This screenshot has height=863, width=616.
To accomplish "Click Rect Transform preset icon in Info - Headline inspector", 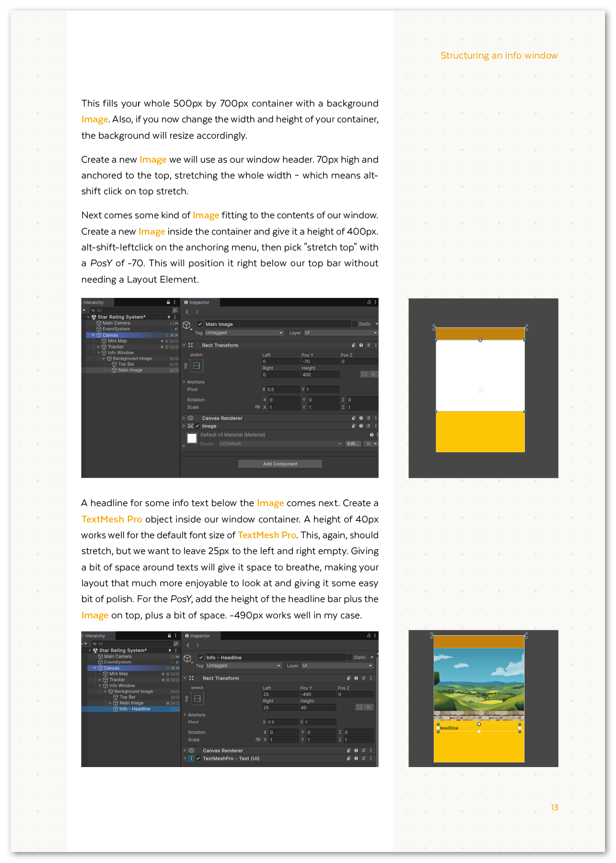I will coord(363,678).
